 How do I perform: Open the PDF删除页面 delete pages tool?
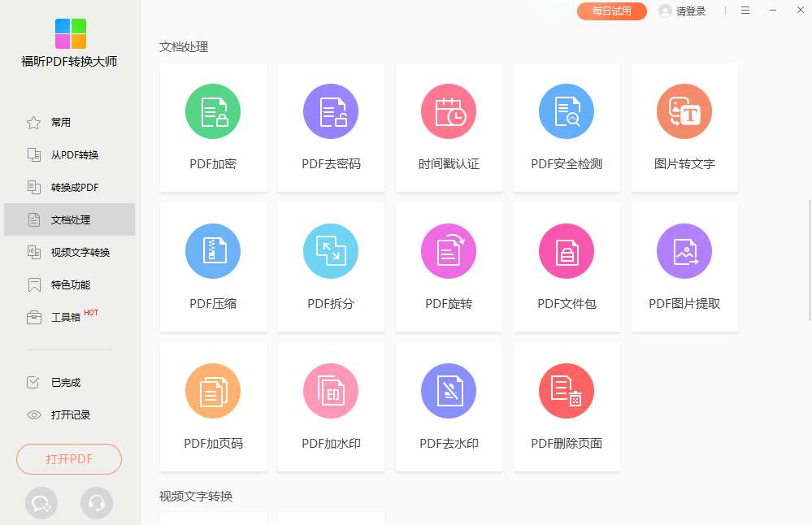point(567,391)
